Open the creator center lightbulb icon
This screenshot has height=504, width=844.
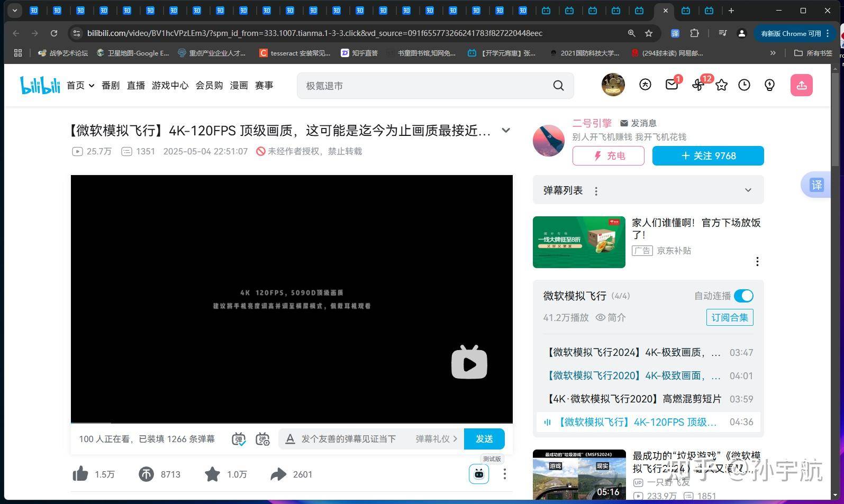770,85
